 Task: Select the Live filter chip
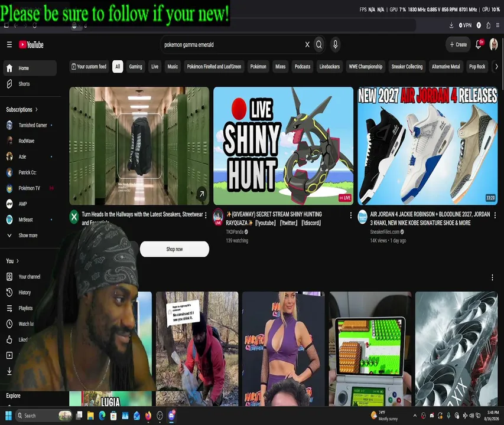click(x=155, y=67)
